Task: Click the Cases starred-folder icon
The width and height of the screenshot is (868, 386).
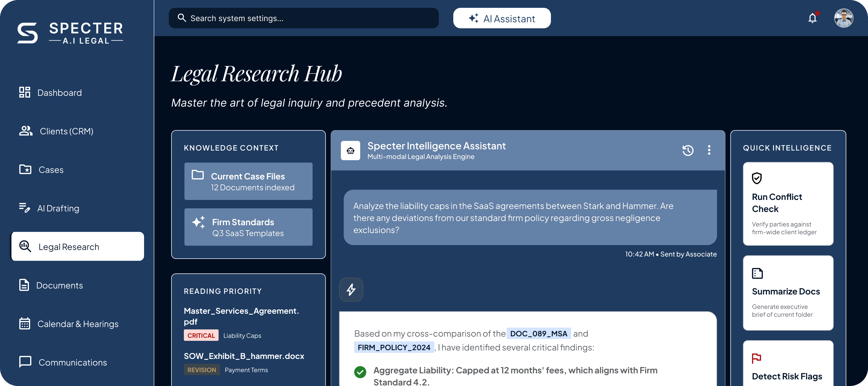Action: point(25,169)
